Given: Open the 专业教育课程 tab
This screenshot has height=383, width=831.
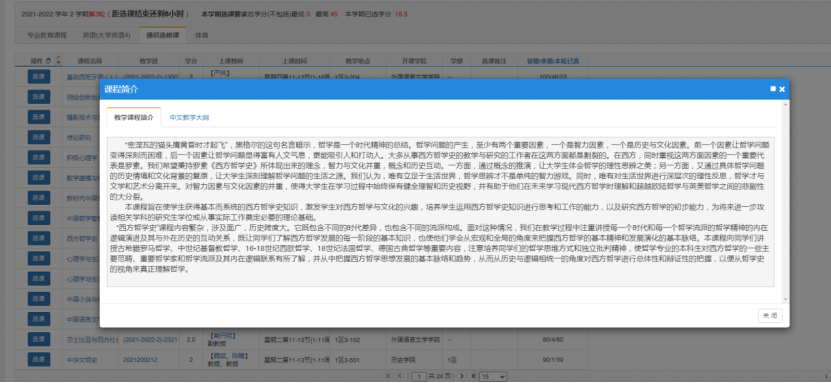Looking at the screenshot, I should [x=47, y=35].
